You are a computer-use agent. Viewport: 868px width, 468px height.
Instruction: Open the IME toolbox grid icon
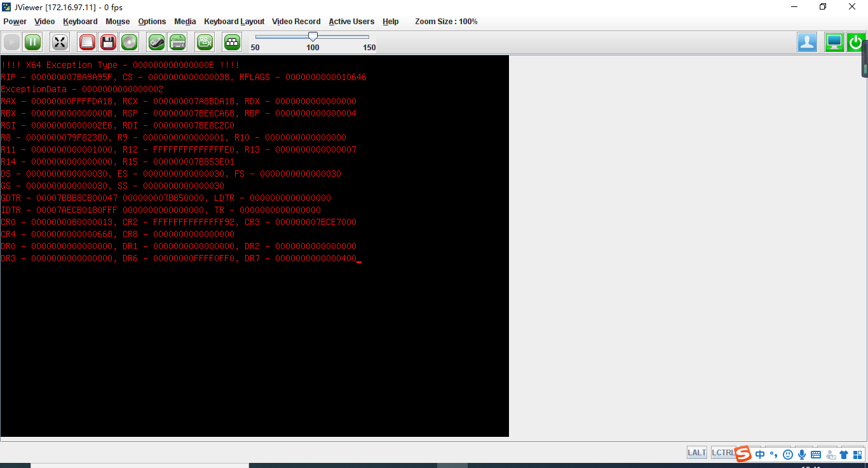(858, 455)
